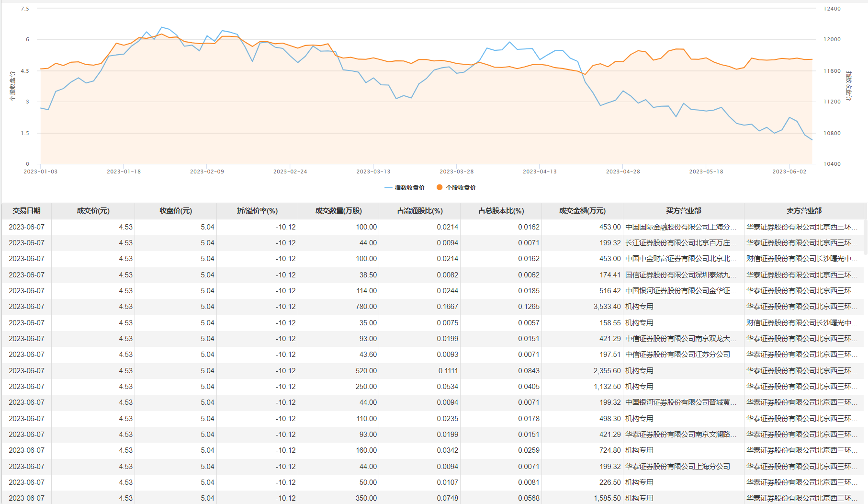This screenshot has width=868, height=504.
Task: Click the 成交数量(万股) column header
Action: tap(338, 211)
